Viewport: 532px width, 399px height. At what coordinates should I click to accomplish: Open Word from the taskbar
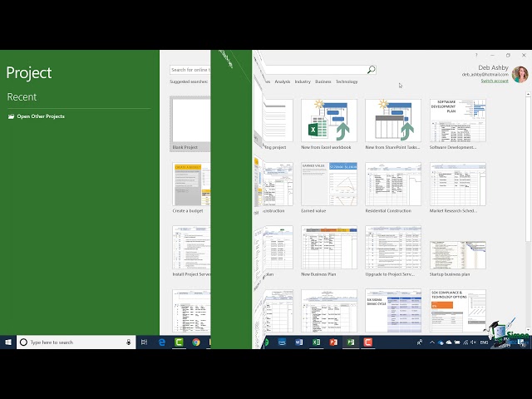coord(299,342)
